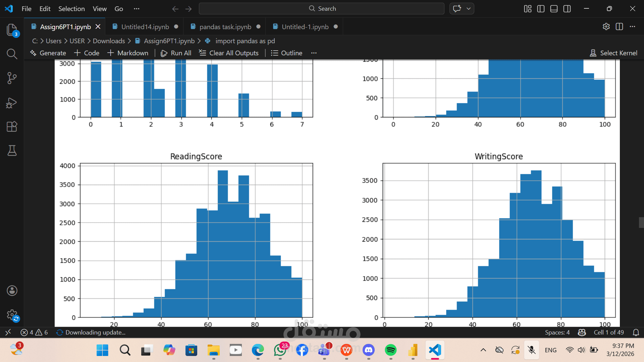
Task: Open the Manage gear in activity bar
Action: 12,315
